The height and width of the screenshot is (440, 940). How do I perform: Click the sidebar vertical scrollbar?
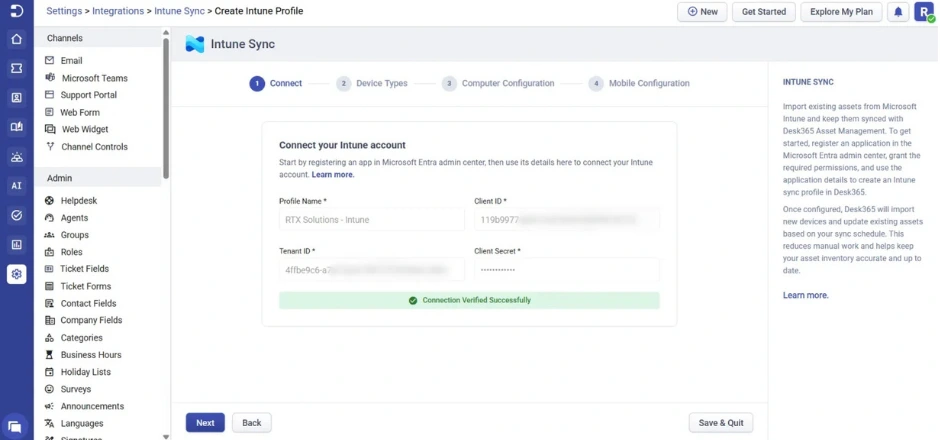[166, 108]
